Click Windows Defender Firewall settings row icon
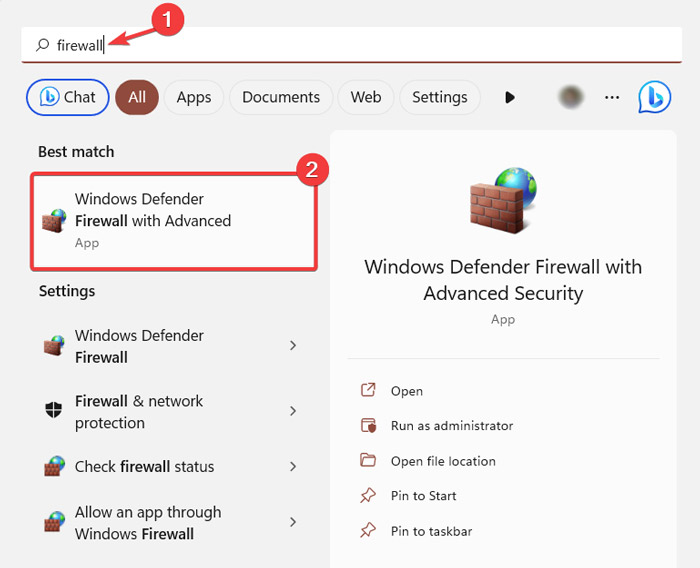 point(54,346)
